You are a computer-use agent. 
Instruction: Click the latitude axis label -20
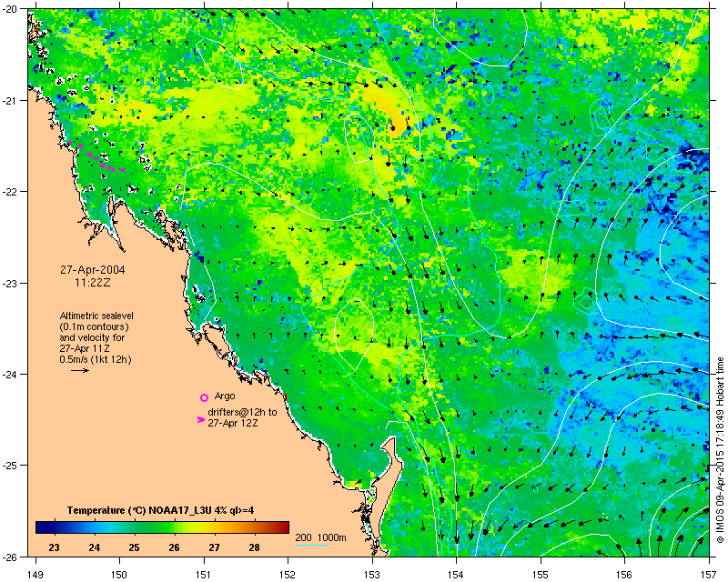coord(10,9)
